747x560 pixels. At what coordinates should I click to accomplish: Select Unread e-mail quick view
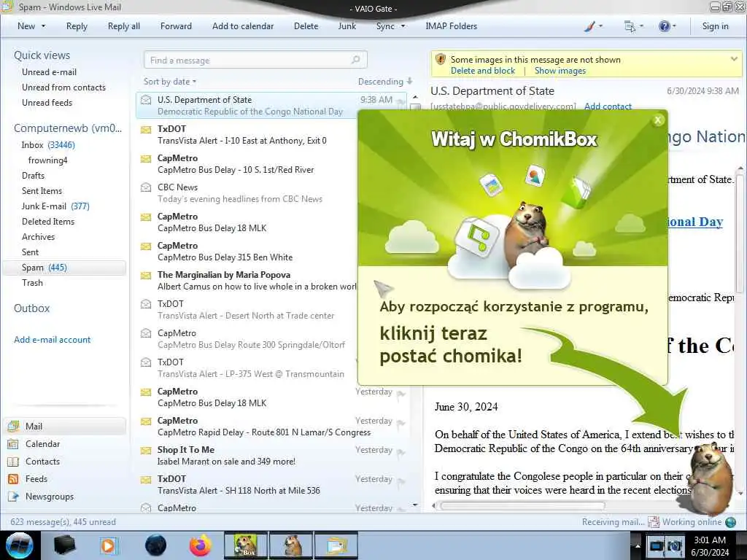coord(49,72)
